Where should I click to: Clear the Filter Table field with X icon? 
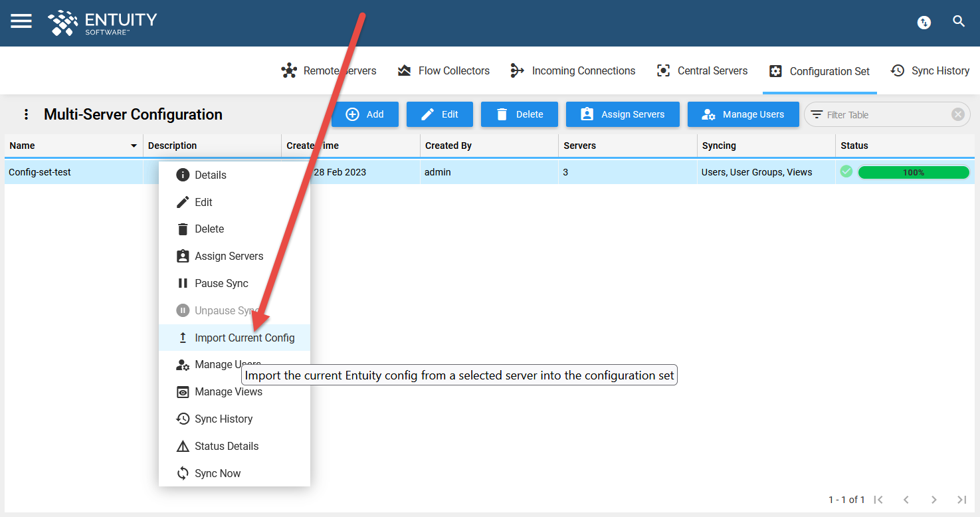coord(957,114)
